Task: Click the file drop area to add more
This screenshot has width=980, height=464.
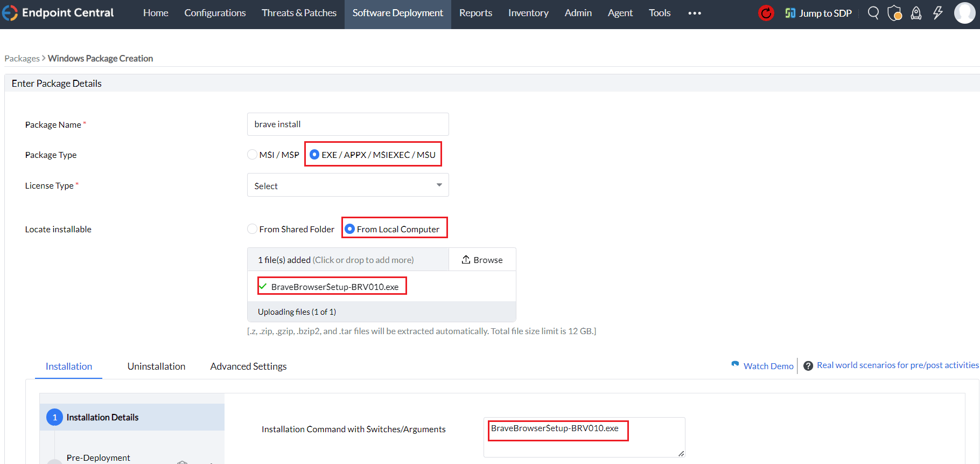Action: pos(348,260)
